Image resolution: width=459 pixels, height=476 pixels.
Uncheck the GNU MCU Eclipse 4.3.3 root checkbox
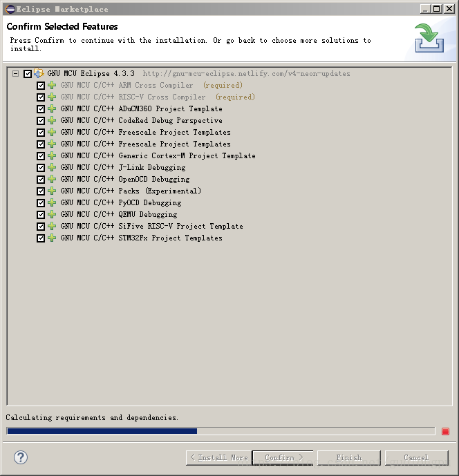(x=28, y=74)
